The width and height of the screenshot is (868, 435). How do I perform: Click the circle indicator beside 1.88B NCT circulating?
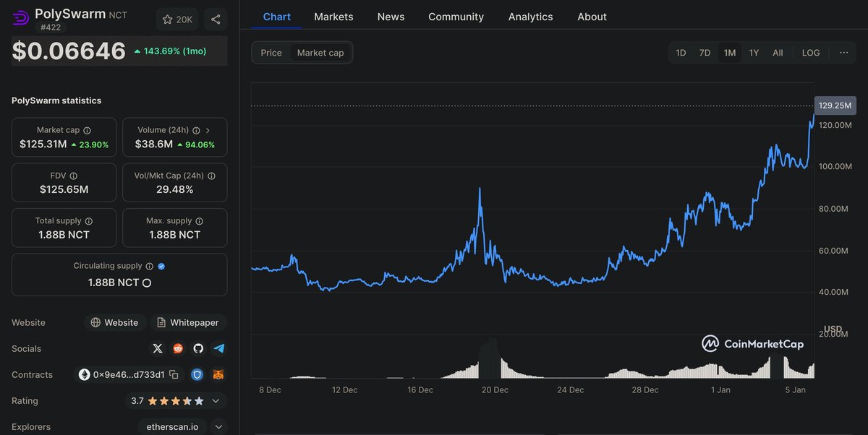147,283
